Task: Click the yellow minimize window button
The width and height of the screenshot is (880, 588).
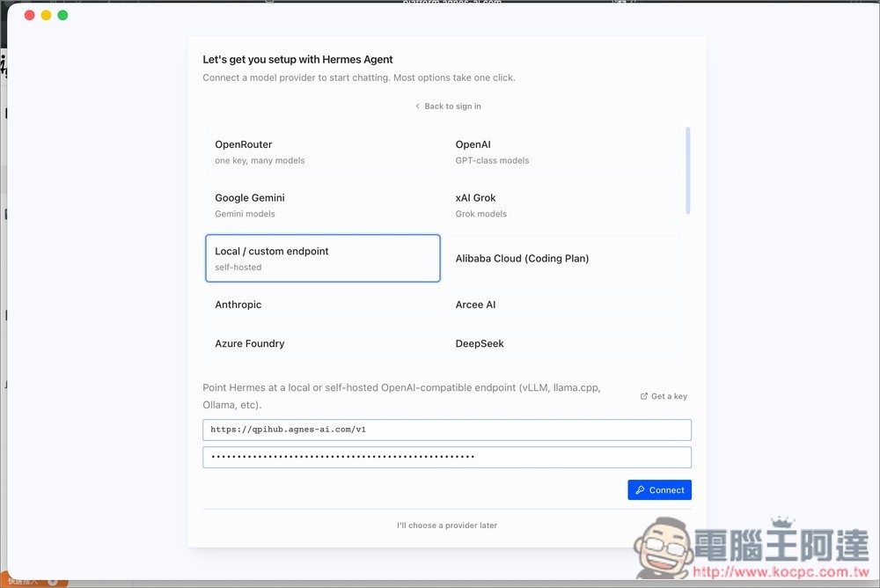Action: [x=46, y=15]
